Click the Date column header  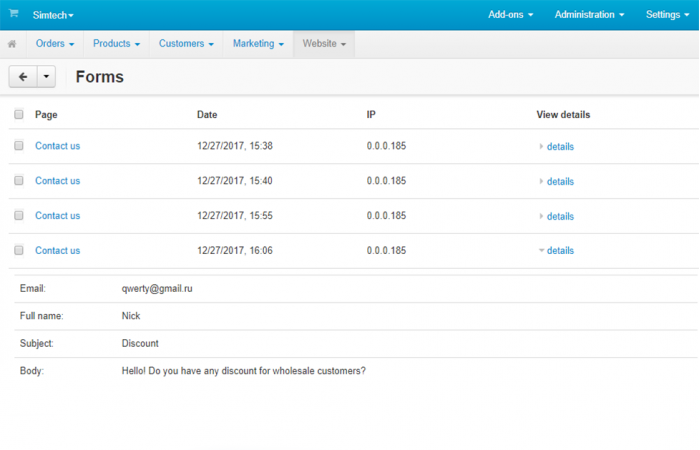pos(207,115)
